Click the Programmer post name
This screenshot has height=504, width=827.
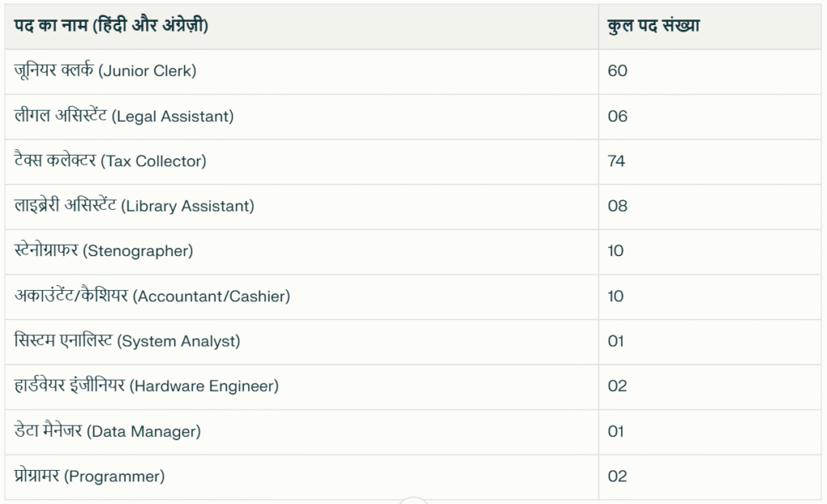pos(90,477)
